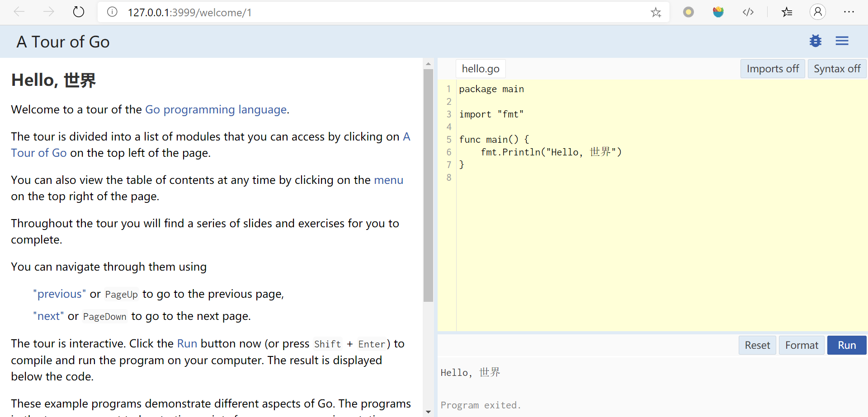Click the "previous" page link
The image size is (868, 417).
(x=59, y=294)
